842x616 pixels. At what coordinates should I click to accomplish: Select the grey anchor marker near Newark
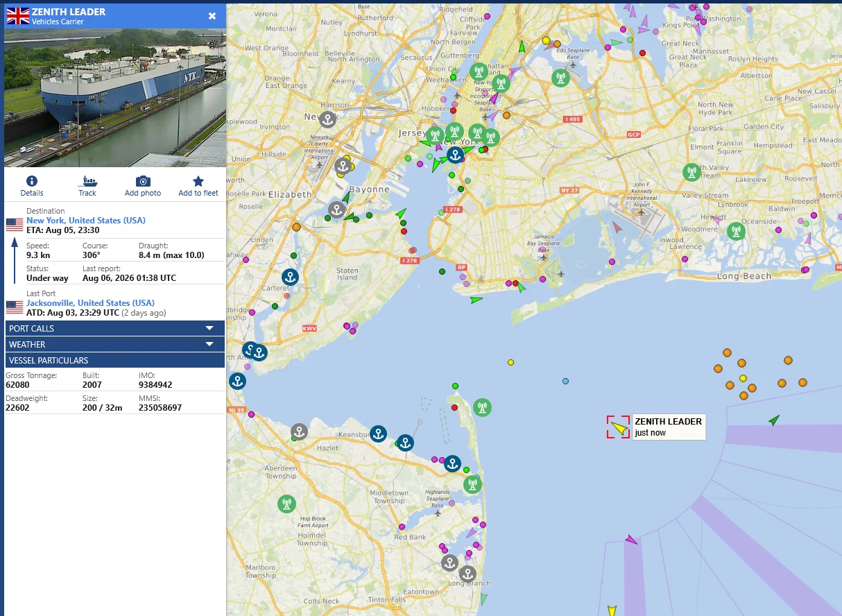pos(327,119)
